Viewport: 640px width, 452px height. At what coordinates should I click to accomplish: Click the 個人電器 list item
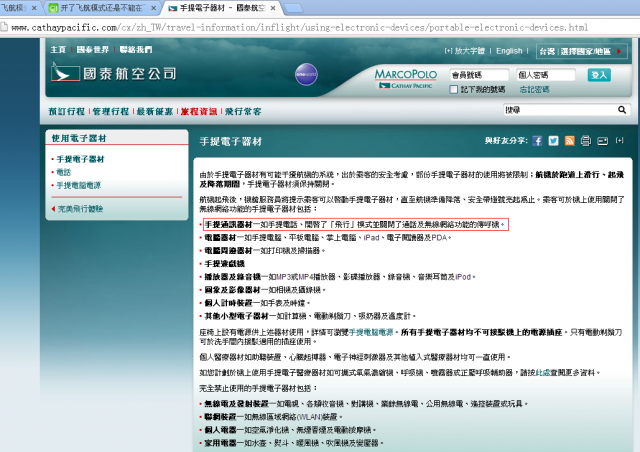[290, 430]
